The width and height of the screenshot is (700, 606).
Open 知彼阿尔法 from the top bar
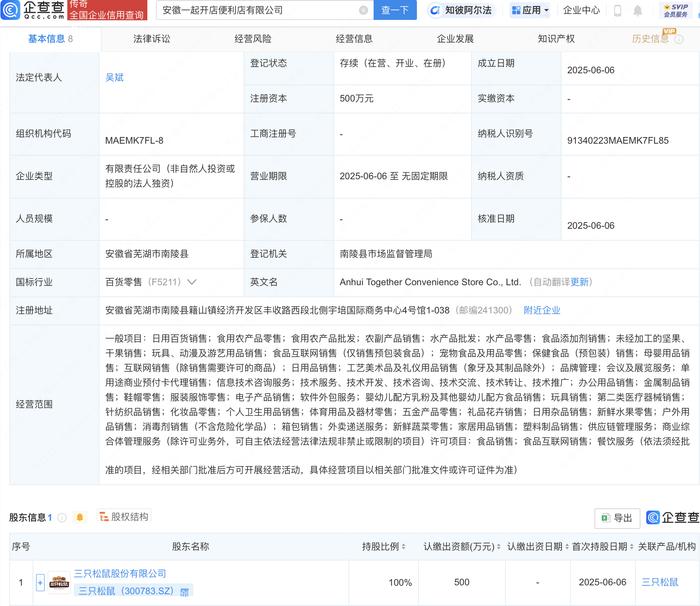coord(462,10)
